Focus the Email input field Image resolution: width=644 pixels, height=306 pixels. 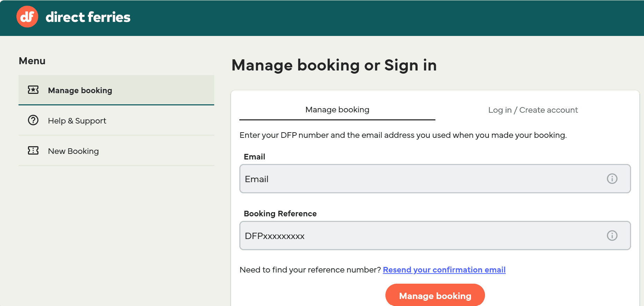435,179
